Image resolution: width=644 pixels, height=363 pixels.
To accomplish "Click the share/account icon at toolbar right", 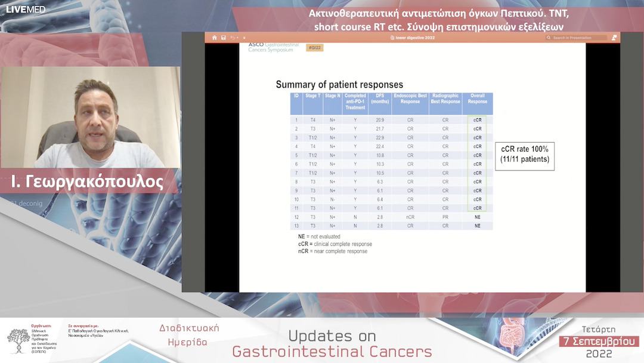I will tap(614, 38).
